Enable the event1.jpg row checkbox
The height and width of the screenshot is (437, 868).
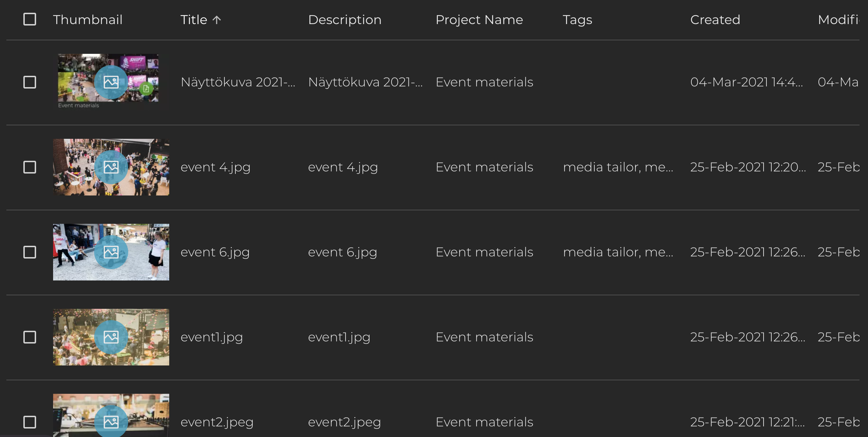click(30, 337)
